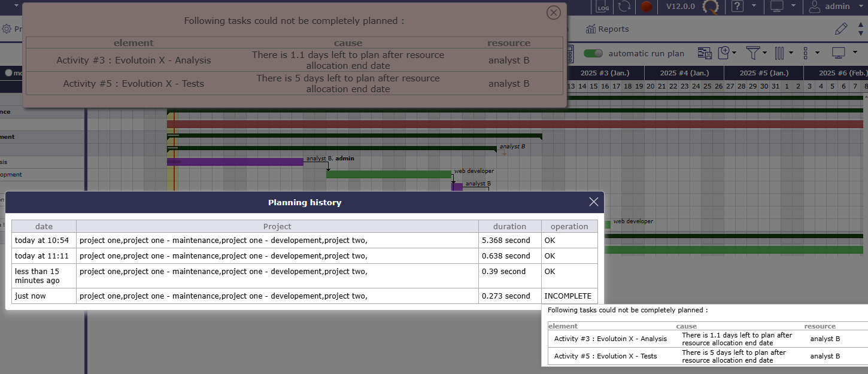Click the green Development Gantt bar
The width and height of the screenshot is (868, 374).
pos(388,174)
